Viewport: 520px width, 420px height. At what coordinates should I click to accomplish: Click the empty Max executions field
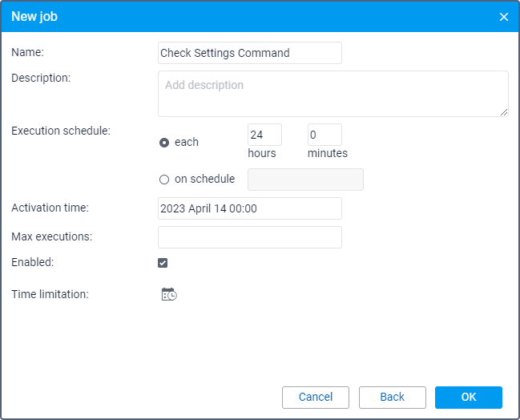250,237
